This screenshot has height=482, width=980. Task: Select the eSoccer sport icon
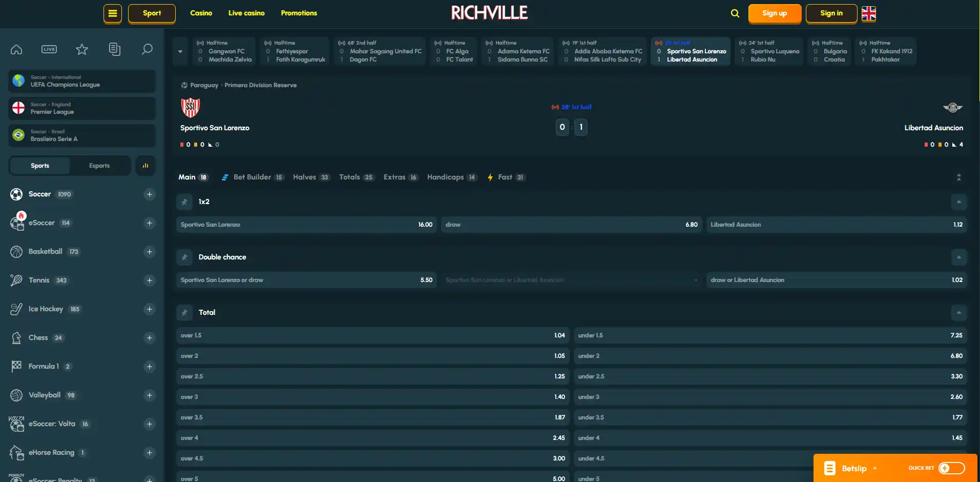[16, 222]
